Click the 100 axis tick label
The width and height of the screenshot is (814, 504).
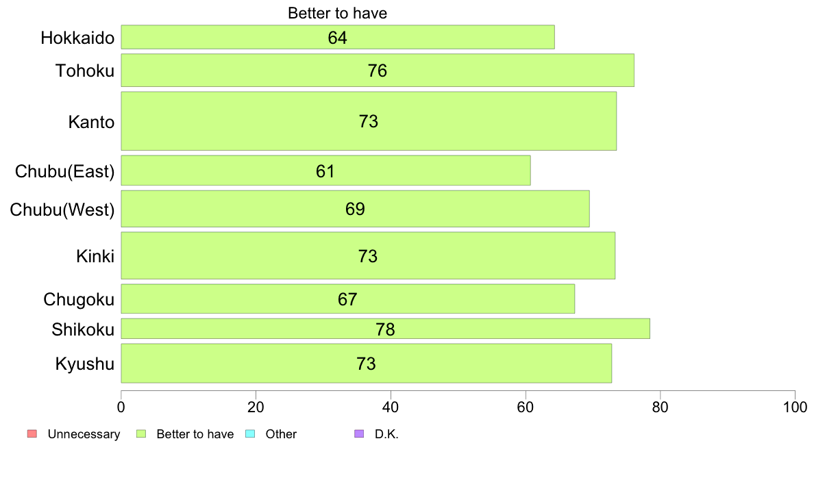click(x=795, y=407)
